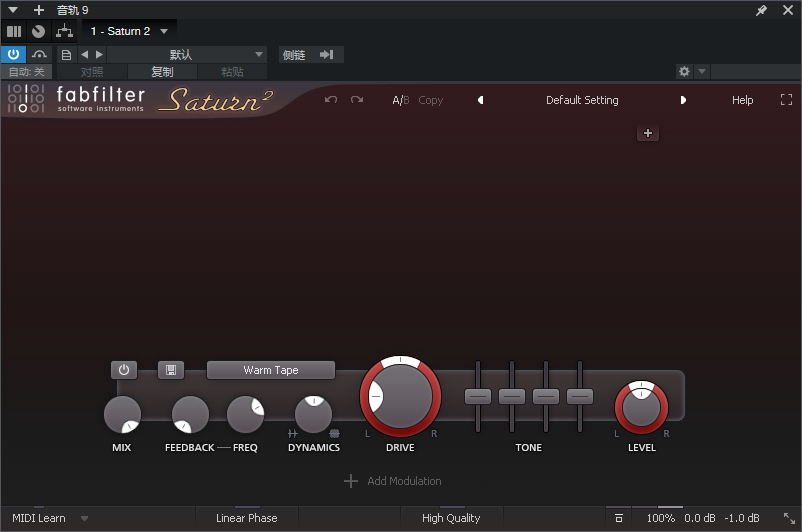Click the FabFilter logo
This screenshot has width=802, height=532.
pos(76,99)
